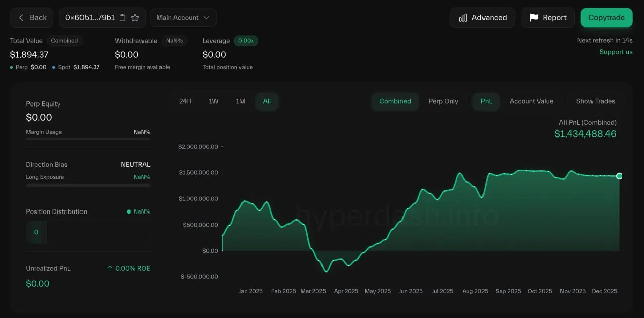The height and width of the screenshot is (318, 644).
Task: Select the 24H time range
Action: click(x=185, y=101)
